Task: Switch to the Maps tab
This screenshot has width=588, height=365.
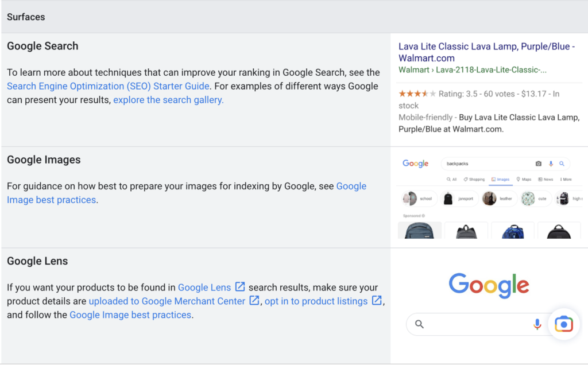Action: [524, 180]
